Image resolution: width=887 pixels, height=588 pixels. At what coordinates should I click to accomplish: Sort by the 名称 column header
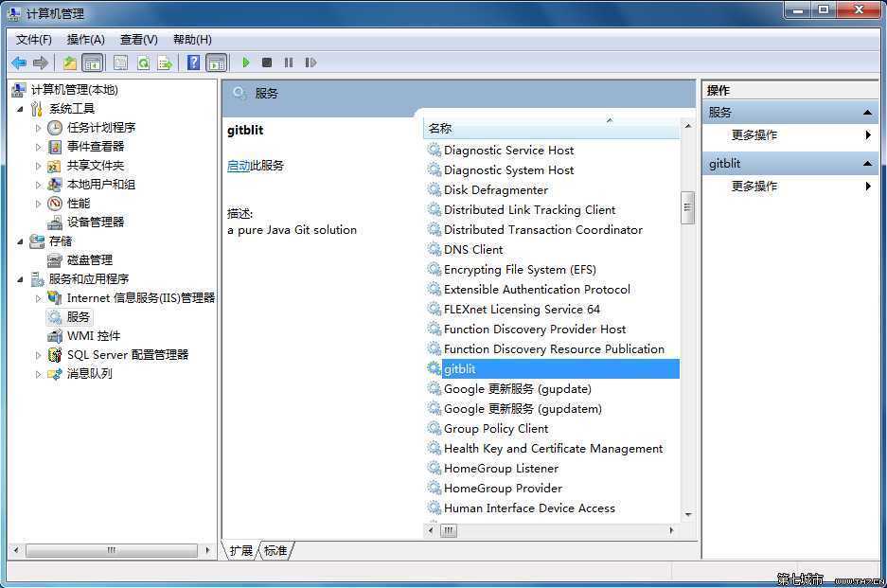(x=552, y=129)
